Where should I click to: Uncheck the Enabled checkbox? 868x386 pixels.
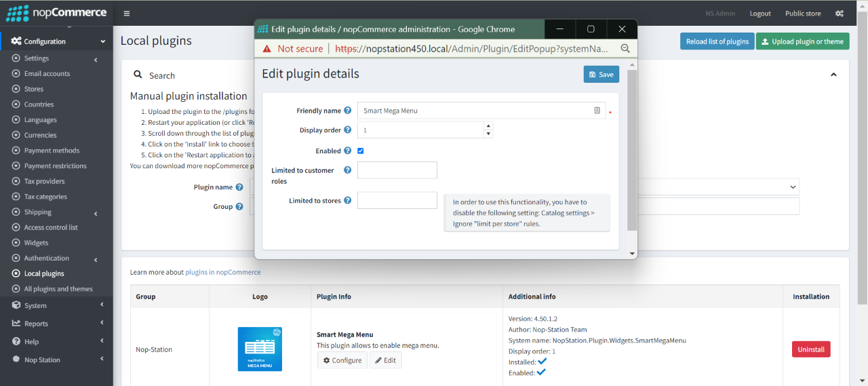coord(361,151)
